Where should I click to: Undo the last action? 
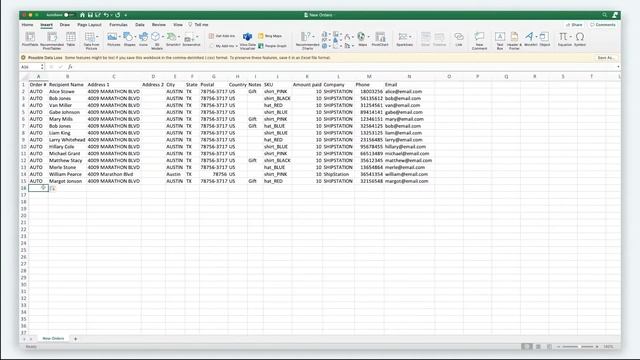[106, 15]
